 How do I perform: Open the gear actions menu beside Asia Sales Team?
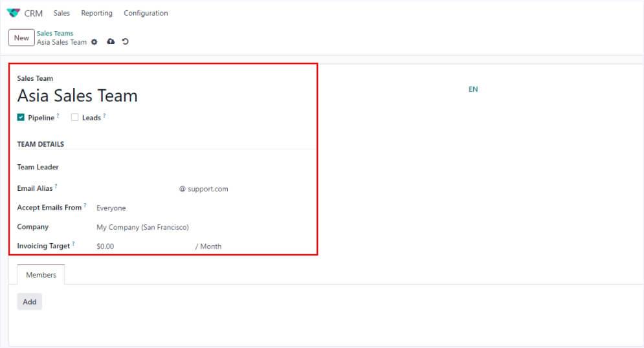click(94, 42)
